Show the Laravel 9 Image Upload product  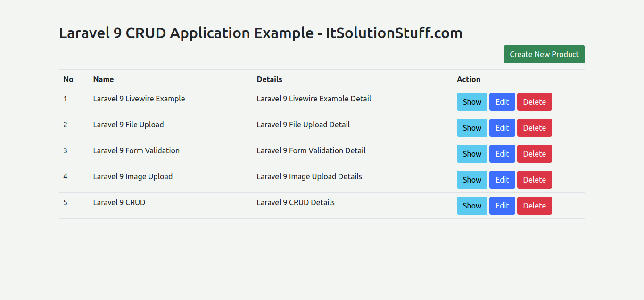coord(472,180)
